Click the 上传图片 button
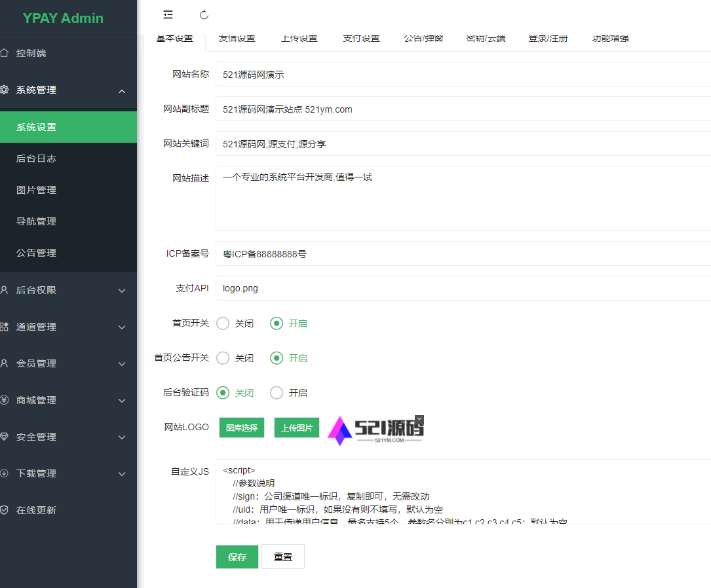711x588 pixels. pos(297,428)
